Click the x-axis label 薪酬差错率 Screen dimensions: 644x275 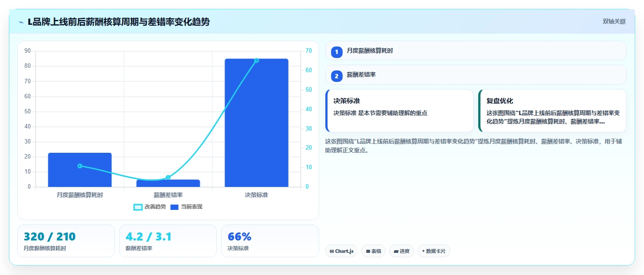coord(168,195)
